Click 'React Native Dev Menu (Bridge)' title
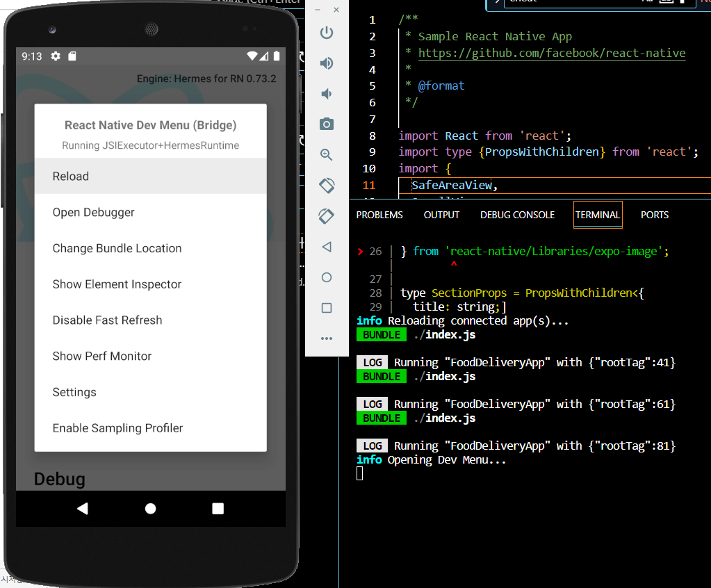 151,125
